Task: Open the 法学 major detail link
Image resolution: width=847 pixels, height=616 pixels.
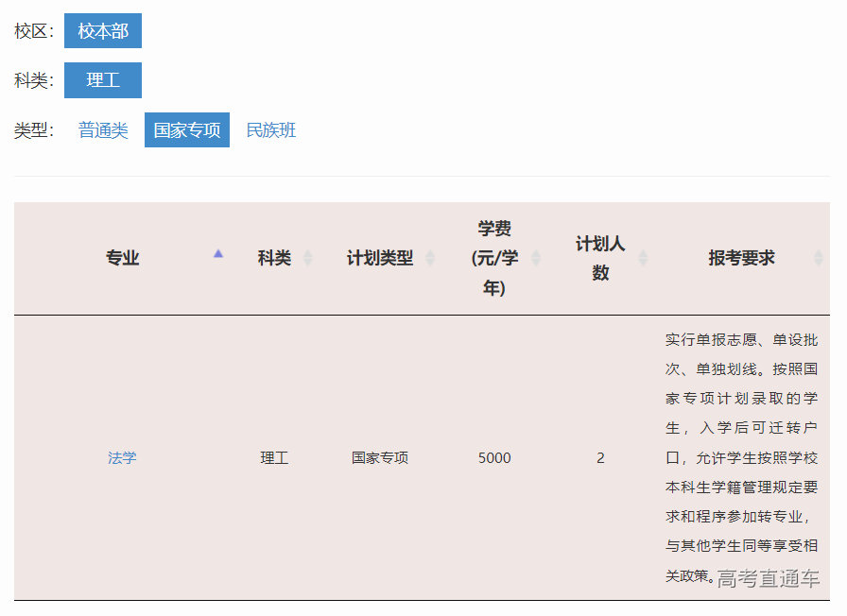Action: tap(122, 457)
